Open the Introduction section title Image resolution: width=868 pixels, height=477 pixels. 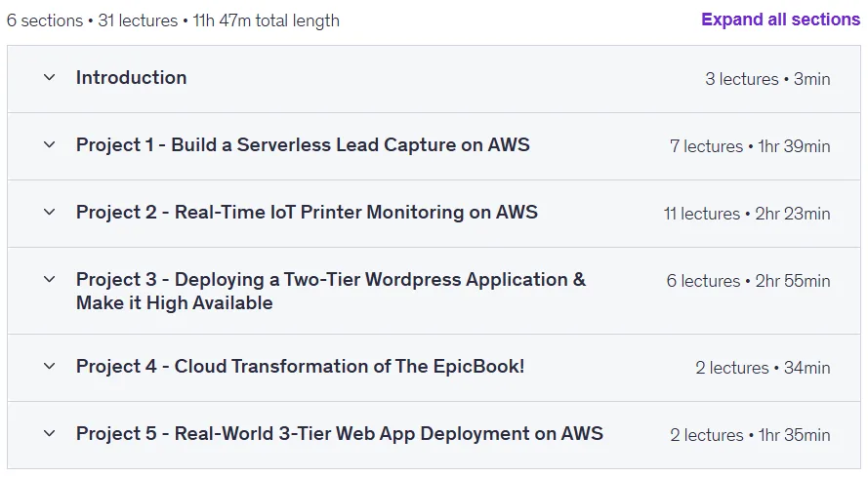[131, 77]
